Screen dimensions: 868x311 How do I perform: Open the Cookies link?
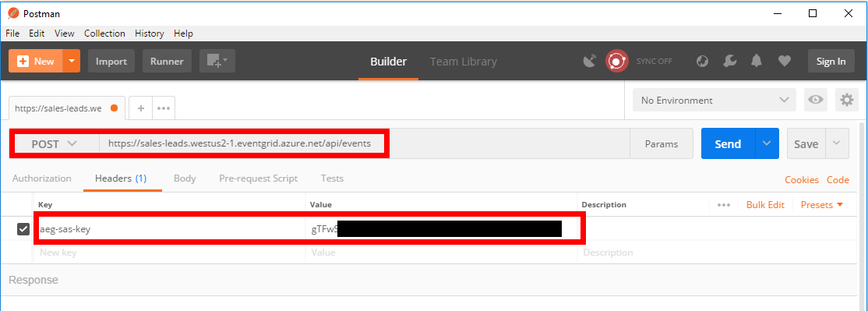tap(802, 180)
